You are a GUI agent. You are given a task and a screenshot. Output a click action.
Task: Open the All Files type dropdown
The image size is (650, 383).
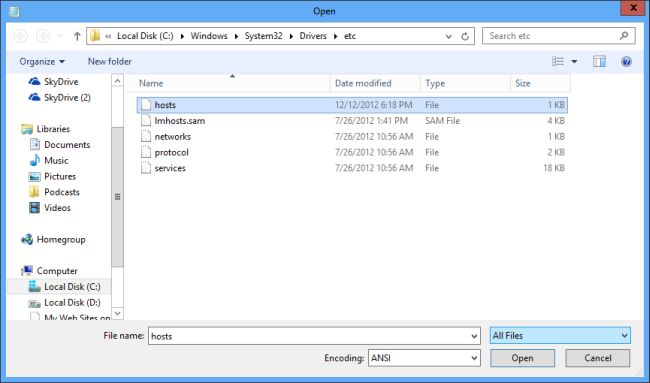(x=560, y=335)
